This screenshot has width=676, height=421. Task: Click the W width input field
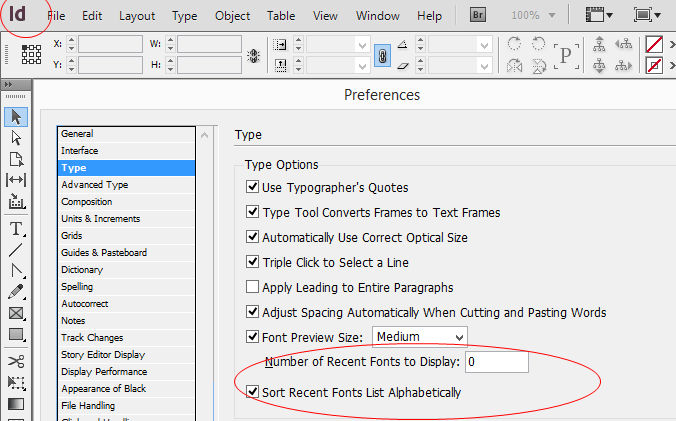[x=210, y=44]
